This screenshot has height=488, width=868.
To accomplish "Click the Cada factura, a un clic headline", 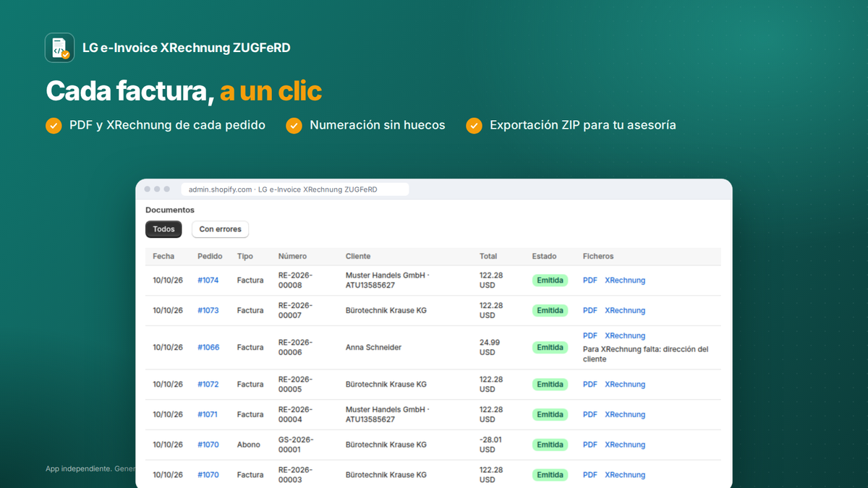I will (x=184, y=92).
